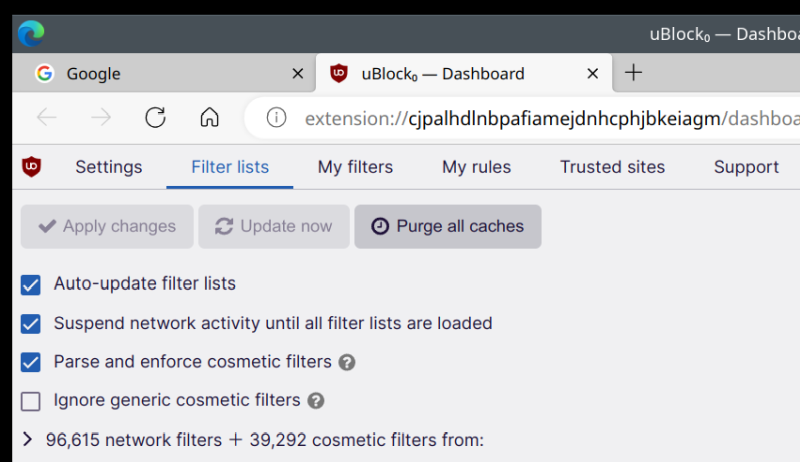Open a new tab with plus icon
This screenshot has height=462, width=800.
tap(633, 73)
